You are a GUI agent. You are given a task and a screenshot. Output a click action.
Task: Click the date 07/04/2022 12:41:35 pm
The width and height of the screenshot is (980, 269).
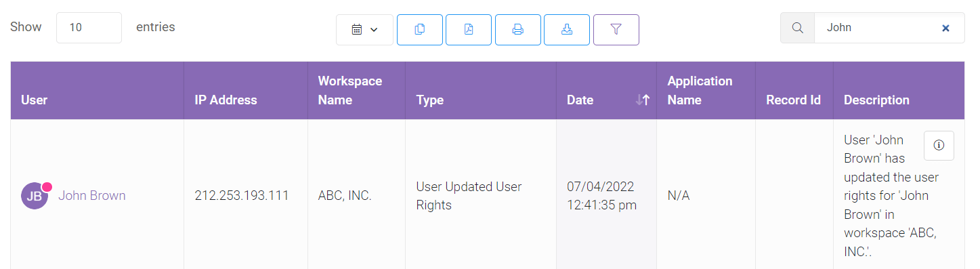pyautogui.click(x=601, y=196)
